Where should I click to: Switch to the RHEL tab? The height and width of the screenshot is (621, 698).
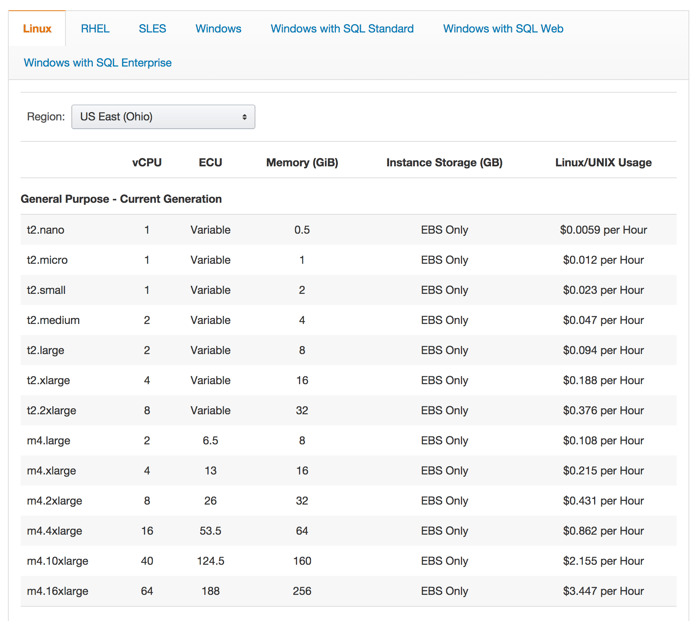point(95,28)
